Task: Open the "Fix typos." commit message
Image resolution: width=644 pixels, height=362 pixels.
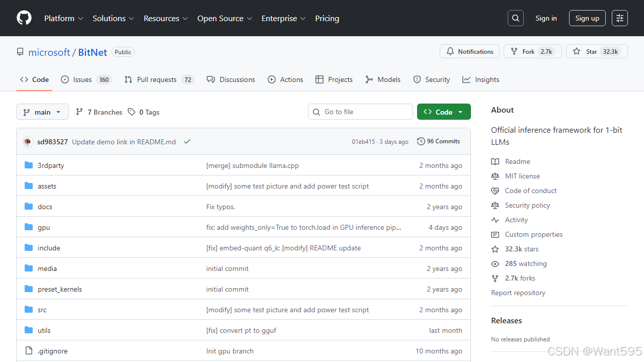Action: 221,207
